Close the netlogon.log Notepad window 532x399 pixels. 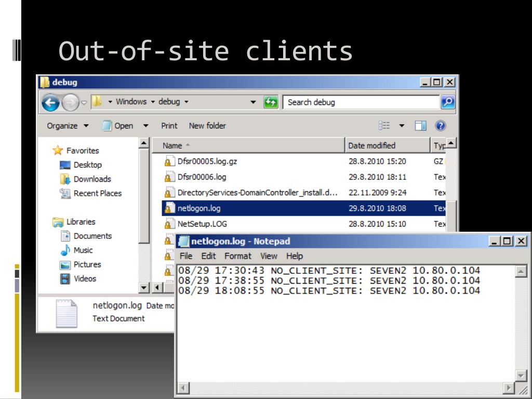521,241
